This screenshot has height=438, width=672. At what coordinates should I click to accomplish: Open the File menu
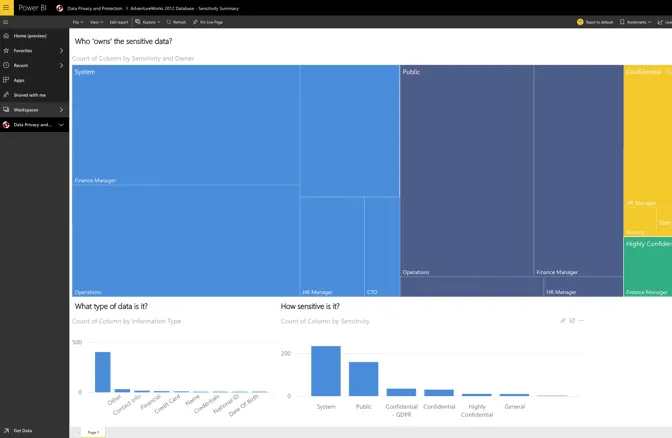[77, 21]
